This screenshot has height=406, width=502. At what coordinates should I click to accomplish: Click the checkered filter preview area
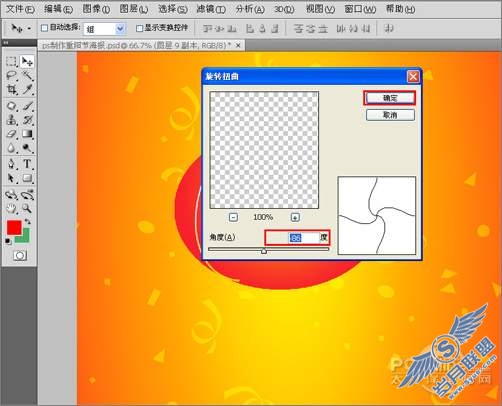point(264,150)
